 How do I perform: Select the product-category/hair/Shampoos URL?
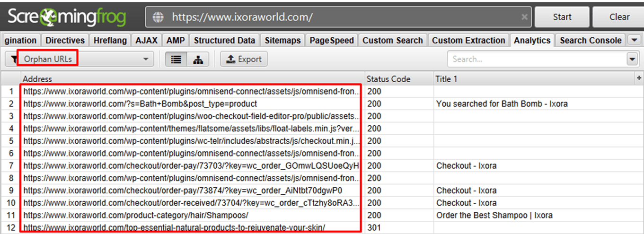tap(136, 215)
